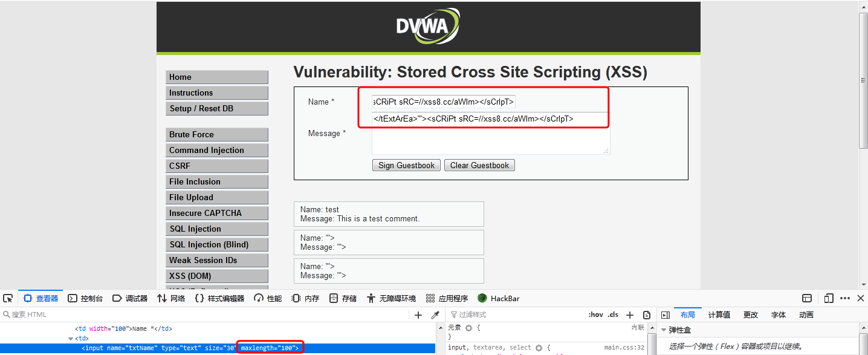Click the DevTools dock position icon
The width and height of the screenshot is (868, 355).
[807, 298]
